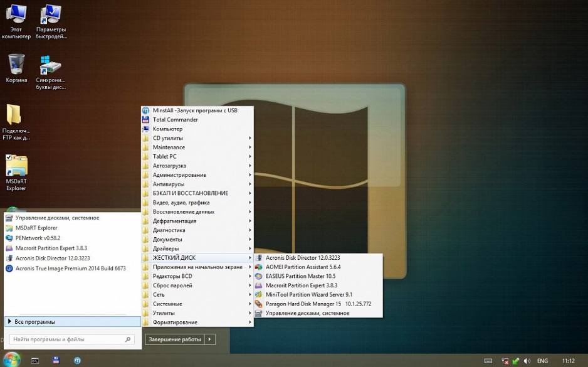Open Управление дисками in recent programs list
The height and width of the screenshot is (367, 588).
pos(72,218)
